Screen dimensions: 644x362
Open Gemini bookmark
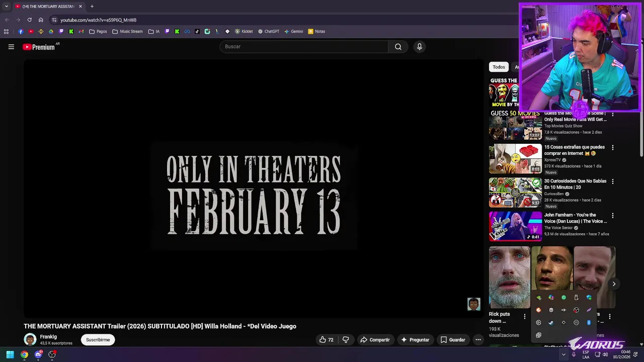pyautogui.click(x=293, y=31)
